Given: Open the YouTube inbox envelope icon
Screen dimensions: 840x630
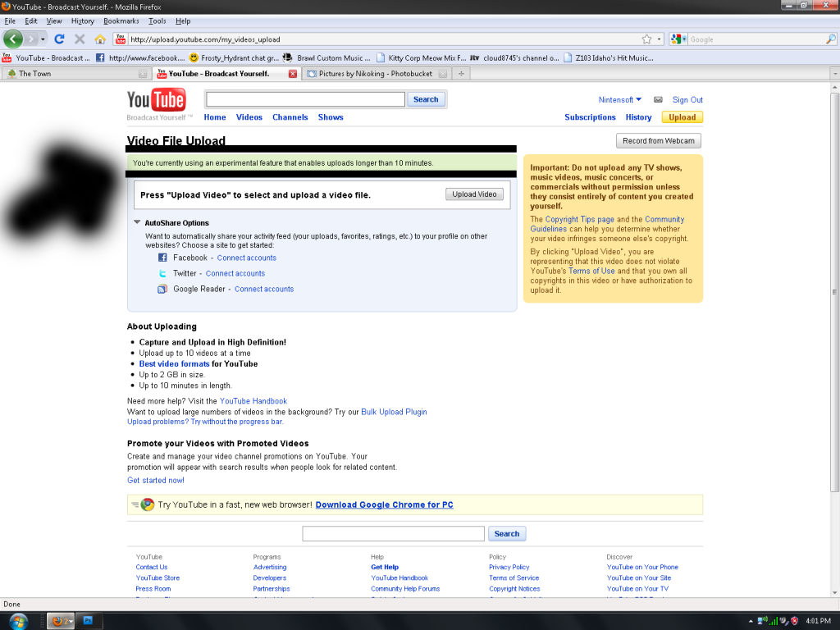Looking at the screenshot, I should pyautogui.click(x=658, y=100).
